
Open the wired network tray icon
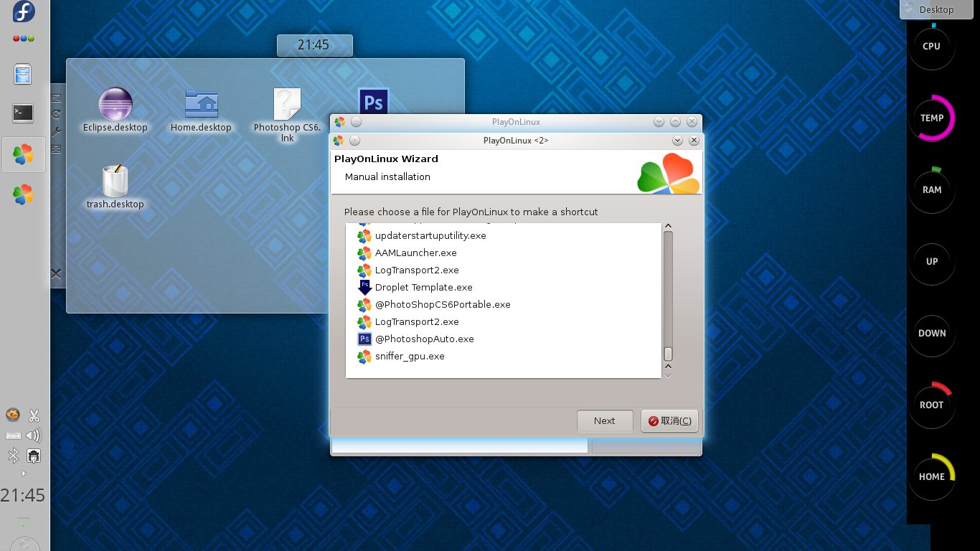tap(34, 456)
